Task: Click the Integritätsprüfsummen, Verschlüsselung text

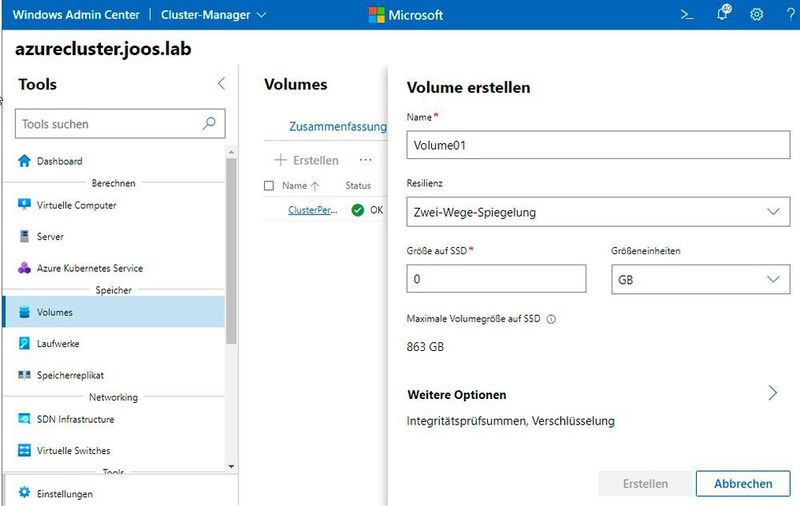Action: coord(510,421)
